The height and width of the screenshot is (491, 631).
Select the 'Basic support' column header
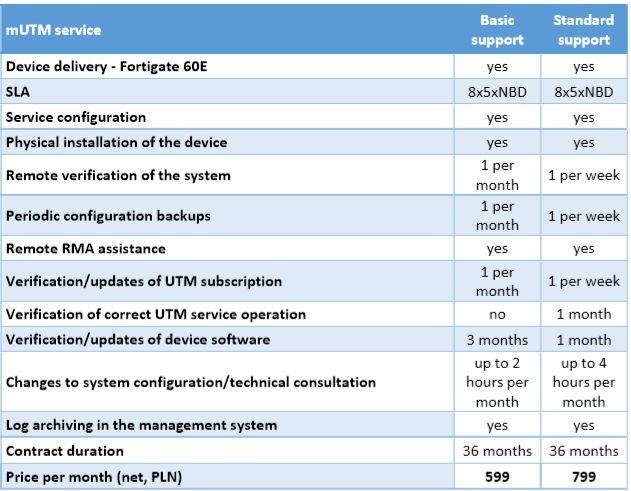point(497,30)
